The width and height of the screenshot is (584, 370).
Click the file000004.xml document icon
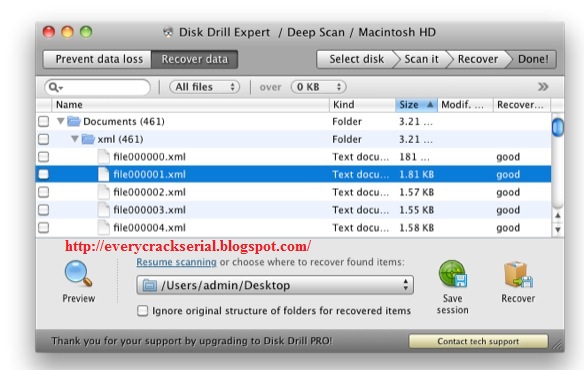104,227
